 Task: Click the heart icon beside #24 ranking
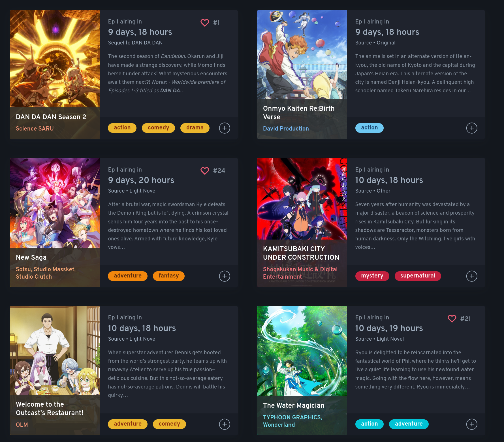coord(205,171)
